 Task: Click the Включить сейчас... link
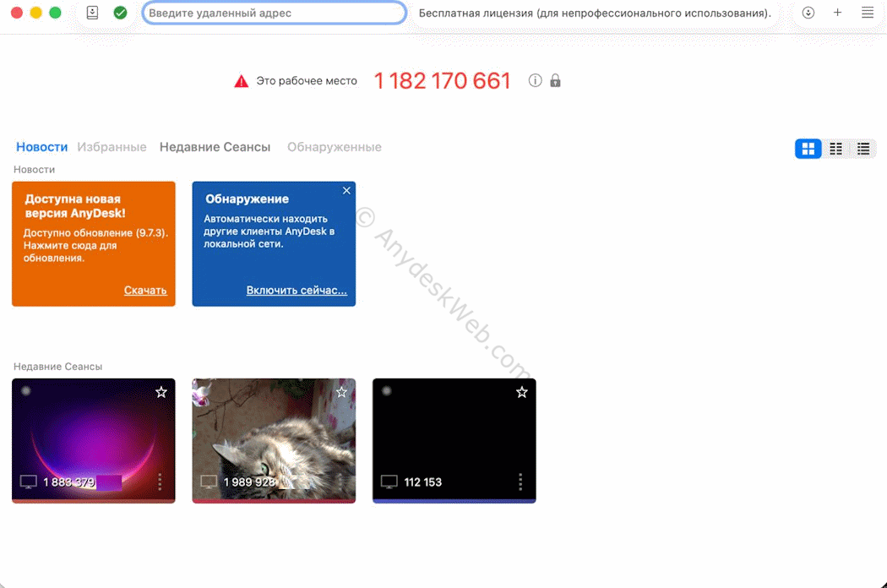coord(297,291)
